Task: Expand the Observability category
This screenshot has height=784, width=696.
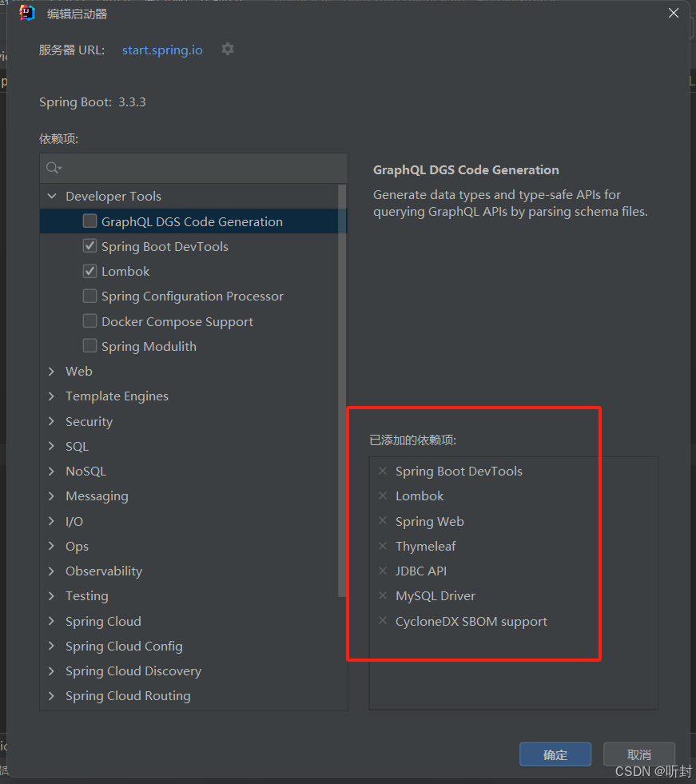Action: pos(51,571)
